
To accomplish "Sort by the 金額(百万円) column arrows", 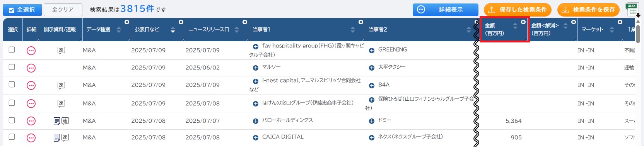I will coord(515,26).
